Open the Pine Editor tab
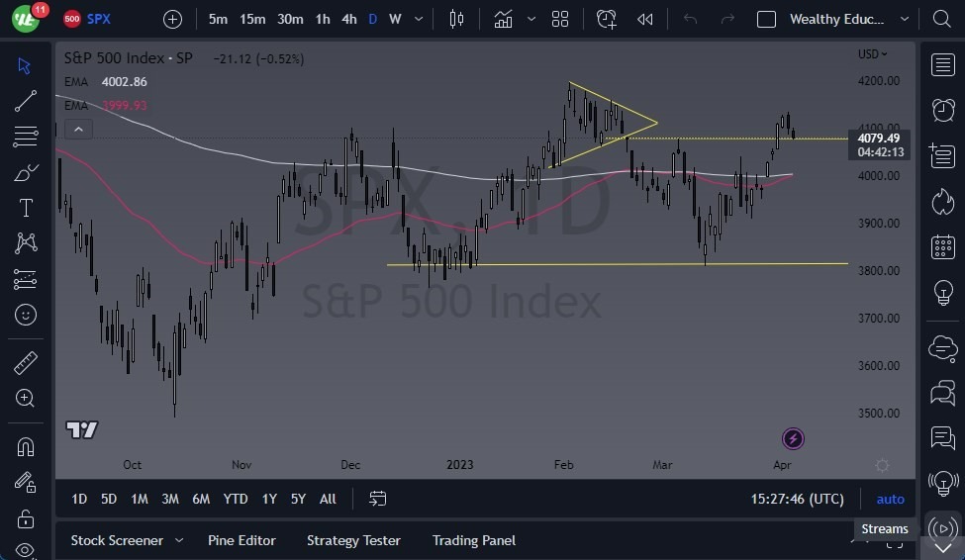 coord(241,540)
